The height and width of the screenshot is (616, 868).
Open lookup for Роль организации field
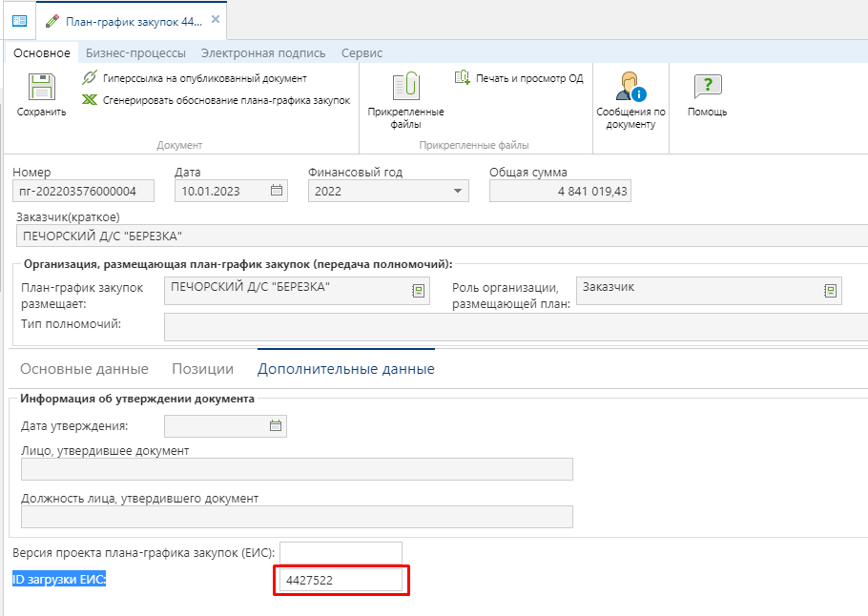(830, 291)
